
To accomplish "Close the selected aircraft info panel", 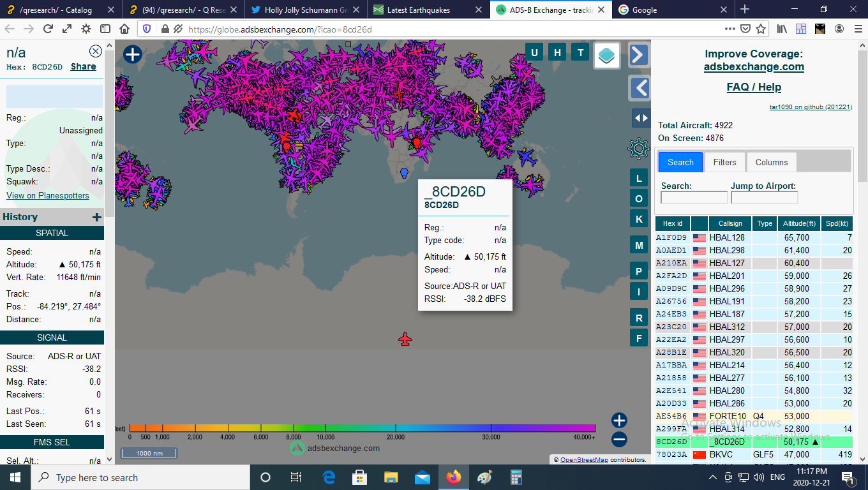I will tap(95, 52).
